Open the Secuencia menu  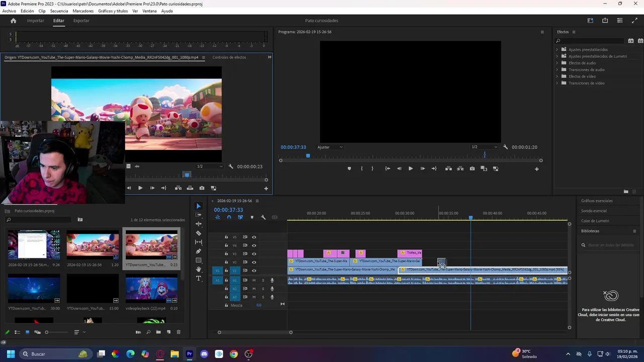tap(59, 11)
